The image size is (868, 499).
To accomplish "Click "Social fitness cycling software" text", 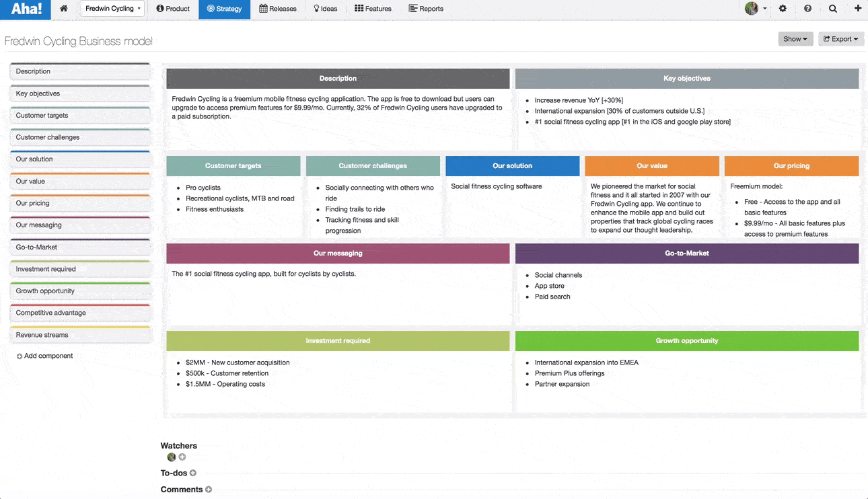I will [x=497, y=186].
